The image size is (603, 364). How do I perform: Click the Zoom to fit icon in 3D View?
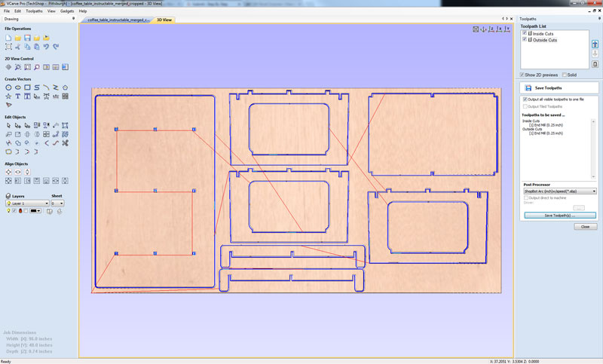pos(476,29)
